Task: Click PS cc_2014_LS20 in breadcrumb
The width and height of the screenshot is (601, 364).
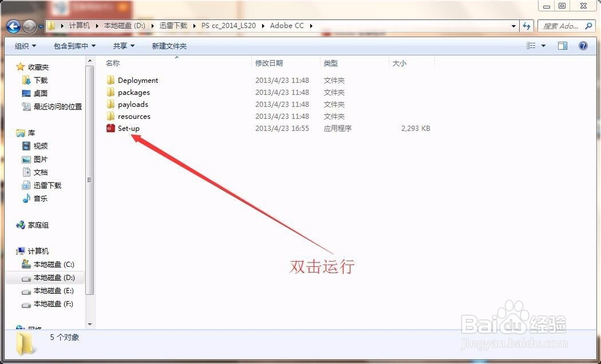Action: [x=228, y=26]
